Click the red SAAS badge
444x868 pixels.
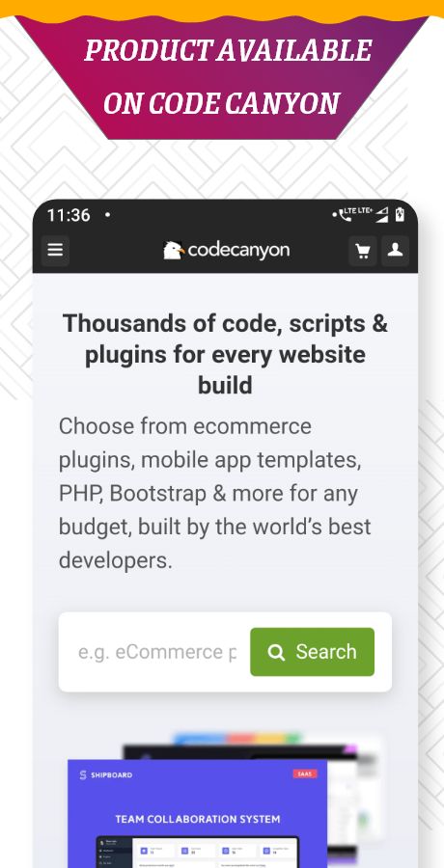tap(305, 773)
